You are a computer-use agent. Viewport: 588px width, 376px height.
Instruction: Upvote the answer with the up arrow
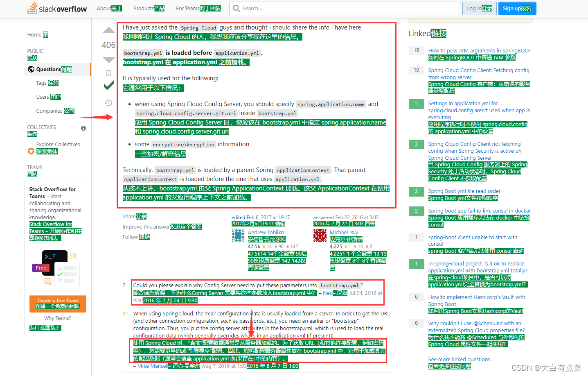click(108, 30)
